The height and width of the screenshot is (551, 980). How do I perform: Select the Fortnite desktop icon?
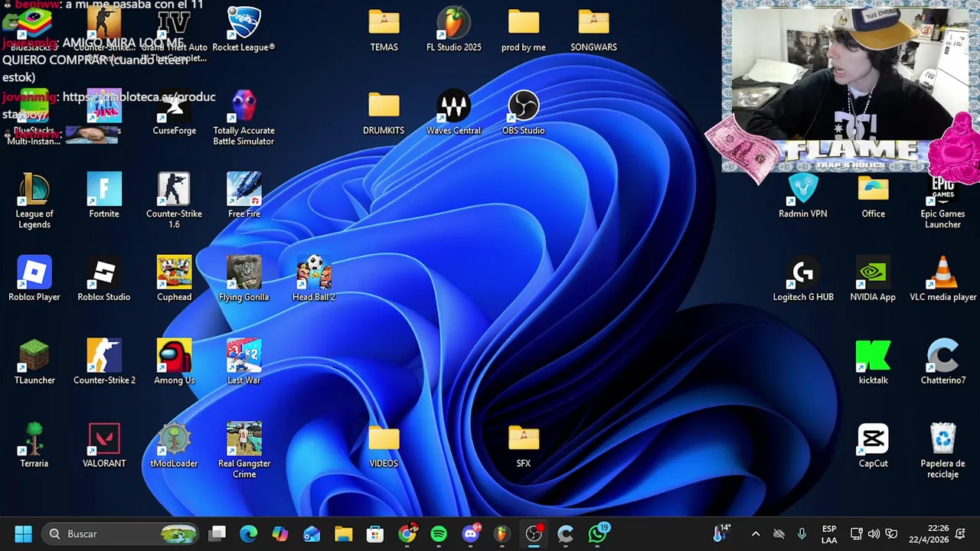tap(104, 197)
